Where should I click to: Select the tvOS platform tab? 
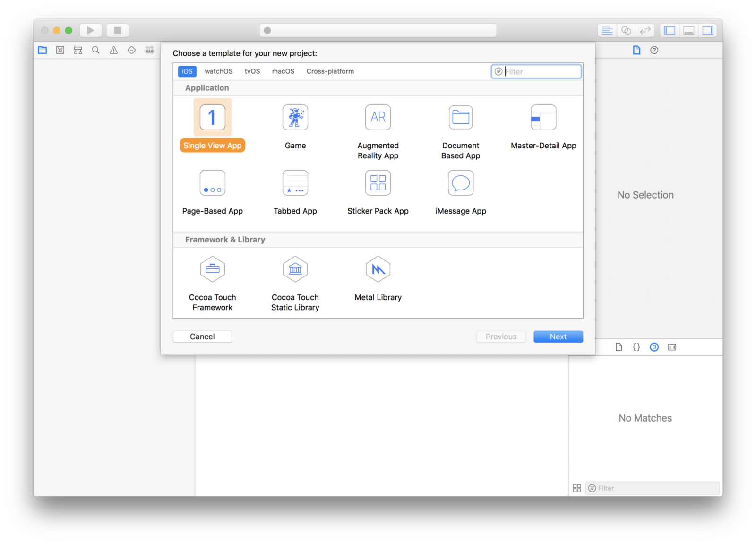tap(252, 71)
